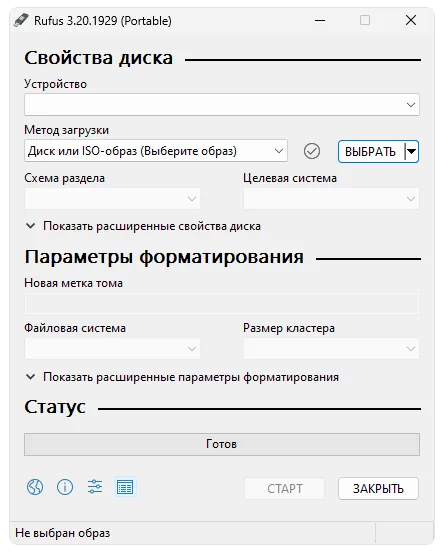Screen dimensions: 441x555
Task: Open the Размер кластера dropdown
Action: click(x=331, y=349)
